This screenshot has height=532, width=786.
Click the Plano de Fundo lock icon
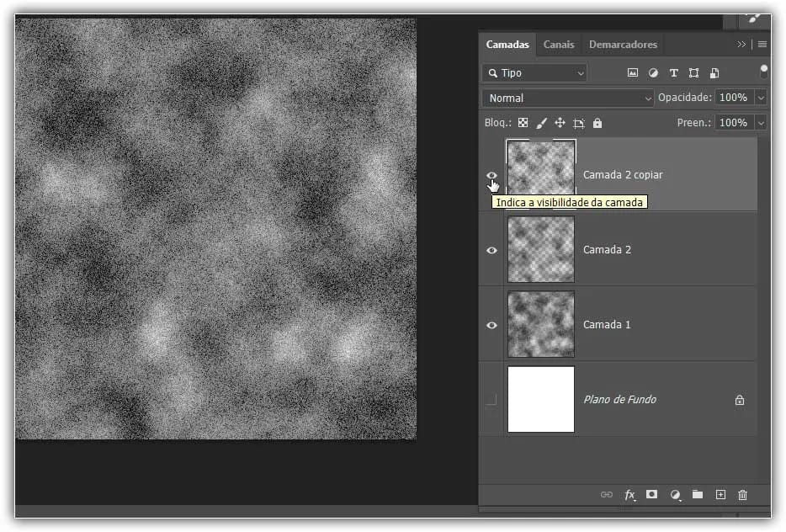pyautogui.click(x=740, y=400)
